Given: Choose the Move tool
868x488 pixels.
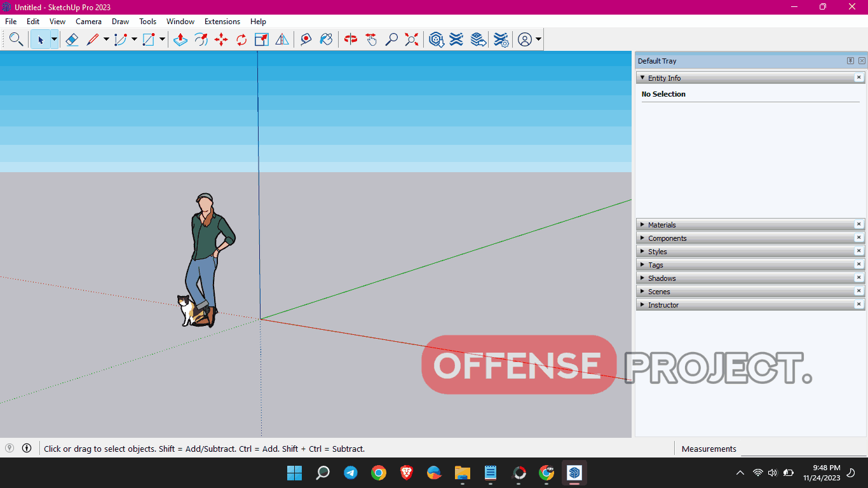Looking at the screenshot, I should [x=221, y=39].
